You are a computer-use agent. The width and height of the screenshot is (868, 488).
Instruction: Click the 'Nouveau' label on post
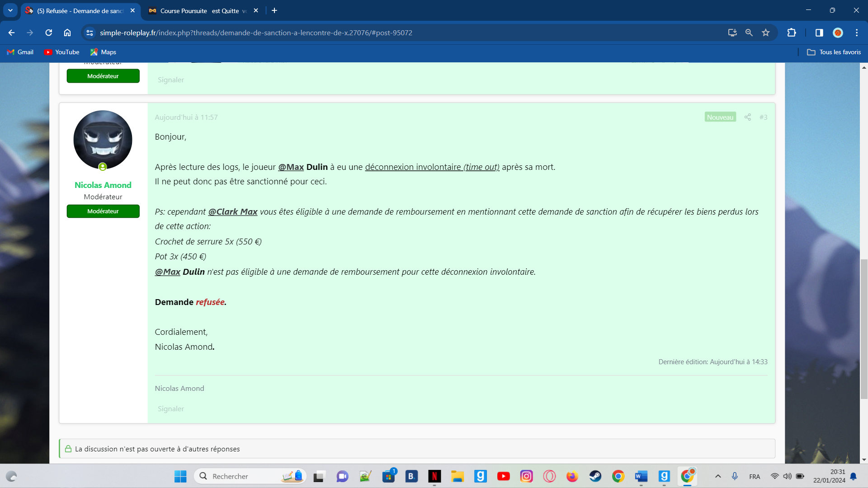point(720,117)
